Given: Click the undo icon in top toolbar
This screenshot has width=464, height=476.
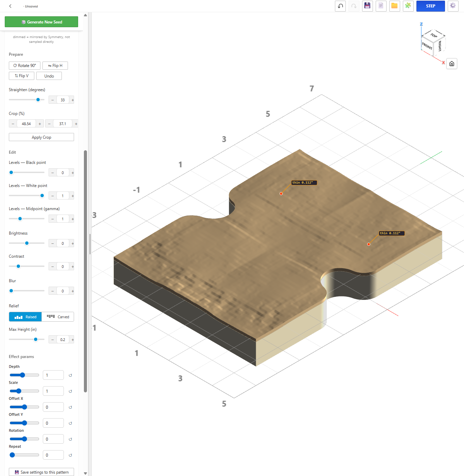Looking at the screenshot, I should (340, 6).
